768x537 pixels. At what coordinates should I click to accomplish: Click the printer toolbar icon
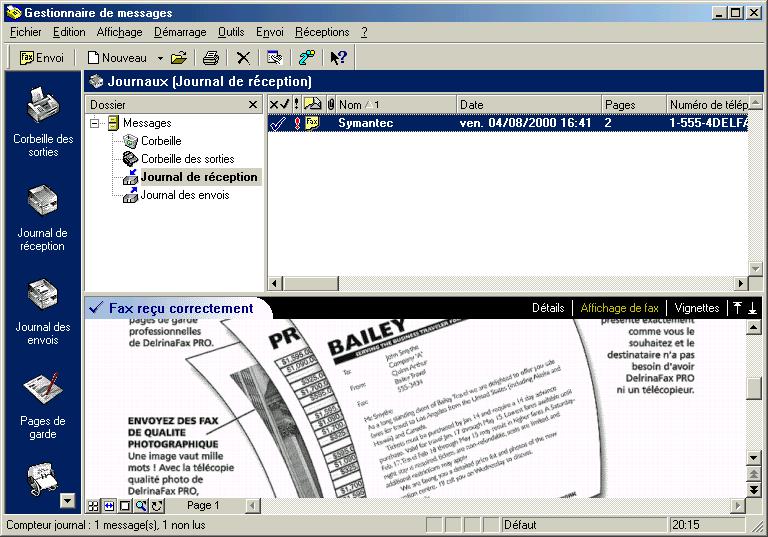(x=211, y=58)
